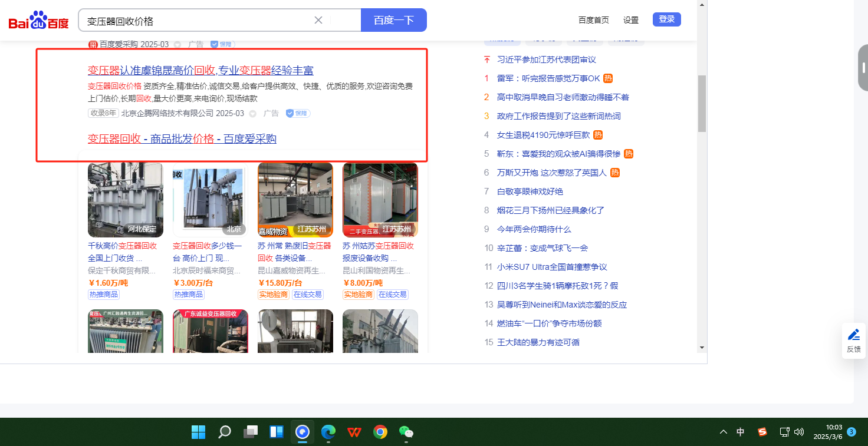Open Google Chrome from the taskbar
Image resolution: width=868 pixels, height=446 pixels.
380,432
